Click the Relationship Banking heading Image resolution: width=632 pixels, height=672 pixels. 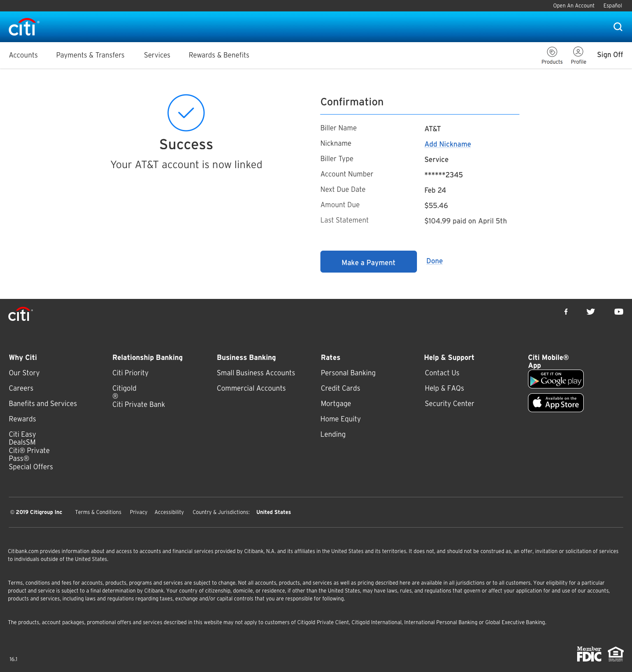tap(147, 357)
